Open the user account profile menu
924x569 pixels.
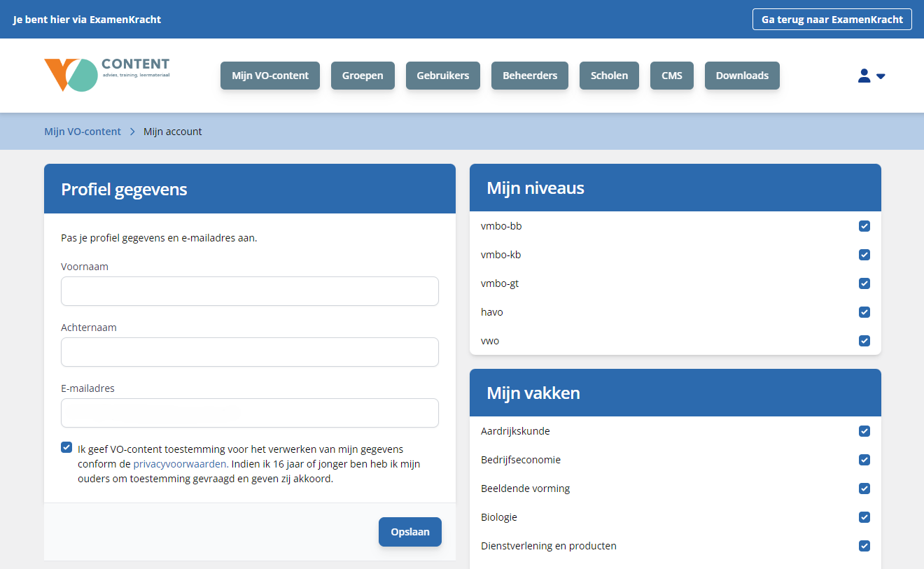(x=871, y=76)
